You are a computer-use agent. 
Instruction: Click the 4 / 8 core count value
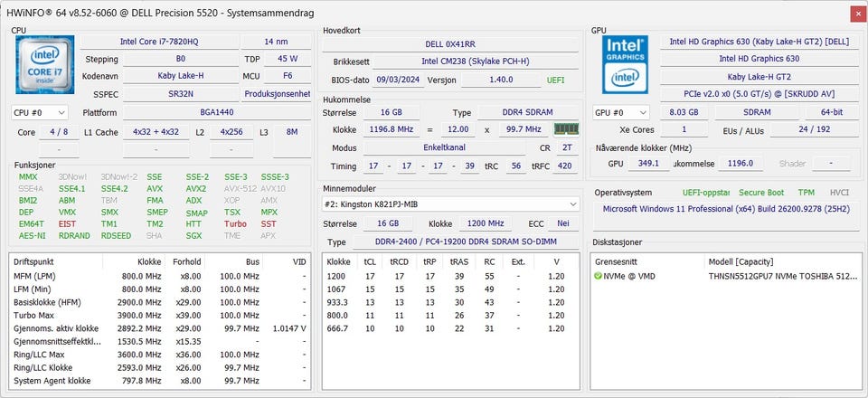[x=60, y=132]
